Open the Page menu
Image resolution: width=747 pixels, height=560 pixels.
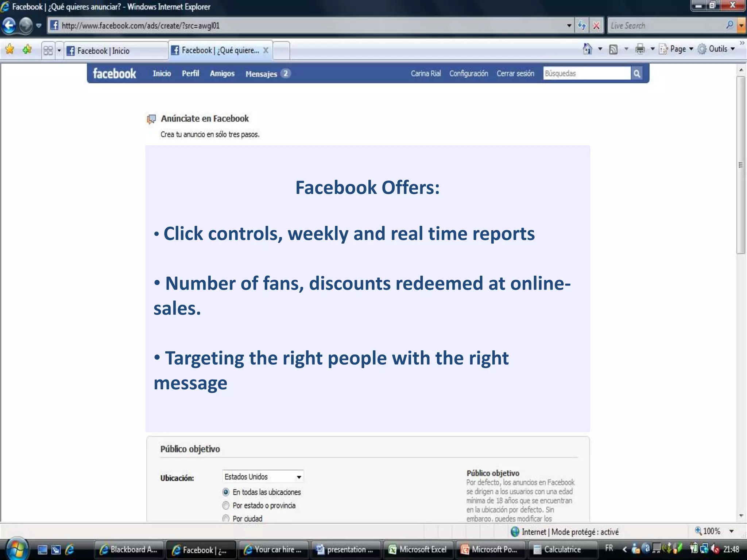click(x=676, y=49)
